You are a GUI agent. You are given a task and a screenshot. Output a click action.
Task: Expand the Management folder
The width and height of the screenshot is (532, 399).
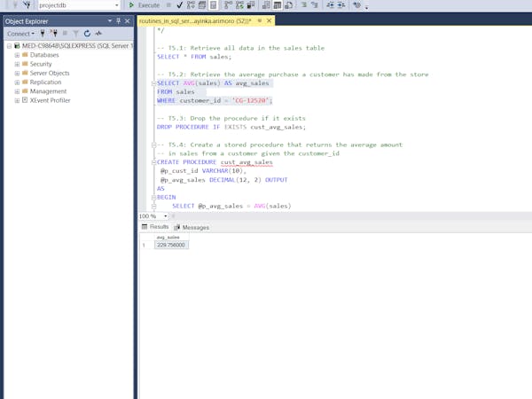(x=17, y=91)
